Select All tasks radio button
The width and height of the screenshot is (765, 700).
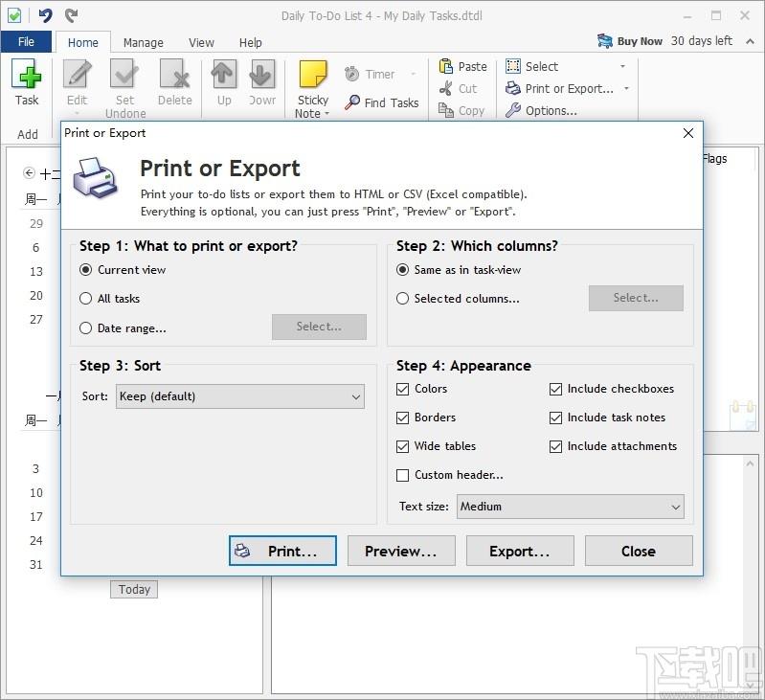(86, 299)
